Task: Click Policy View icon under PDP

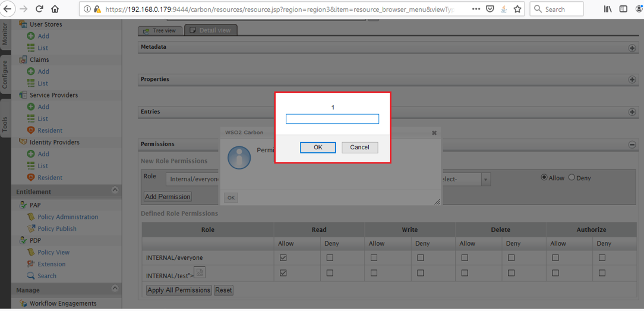Action: (x=30, y=252)
